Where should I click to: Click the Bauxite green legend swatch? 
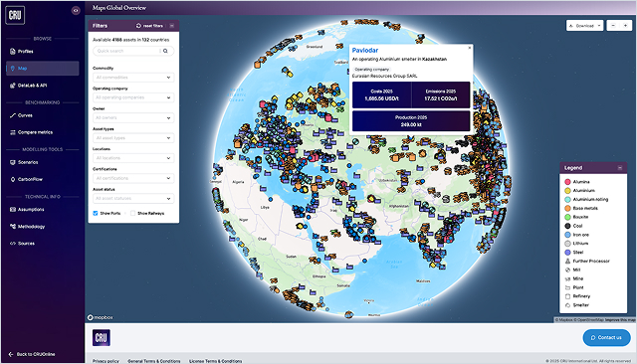point(567,217)
